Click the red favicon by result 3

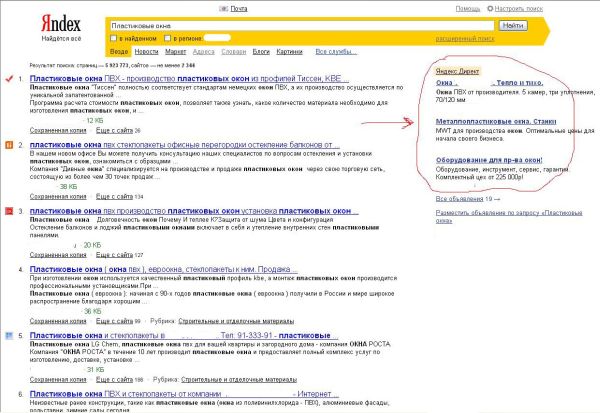9,211
